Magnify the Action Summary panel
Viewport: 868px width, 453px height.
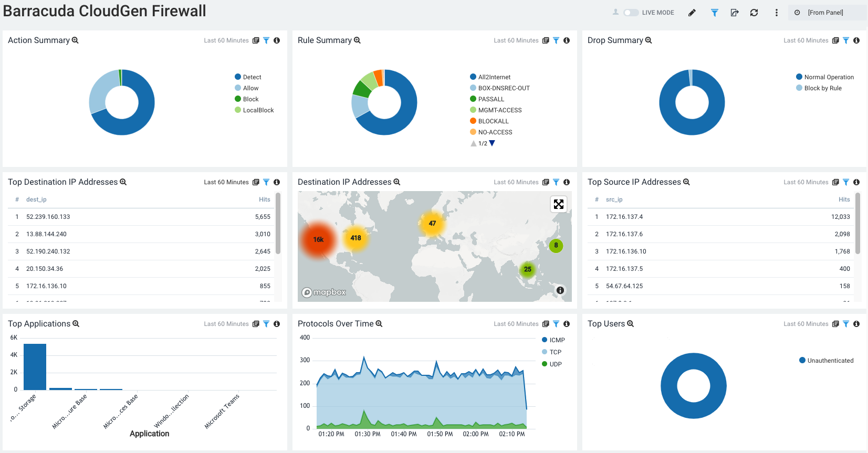pyautogui.click(x=75, y=40)
